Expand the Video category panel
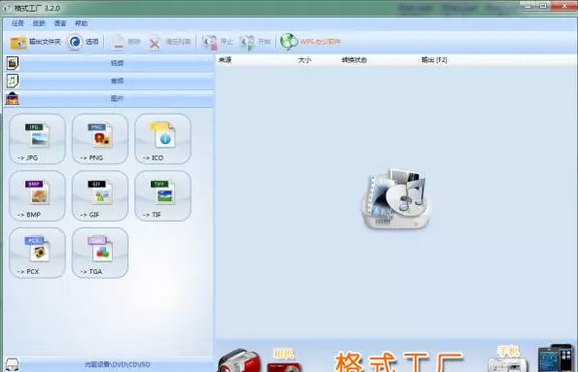This screenshot has width=578, height=372. (109, 63)
